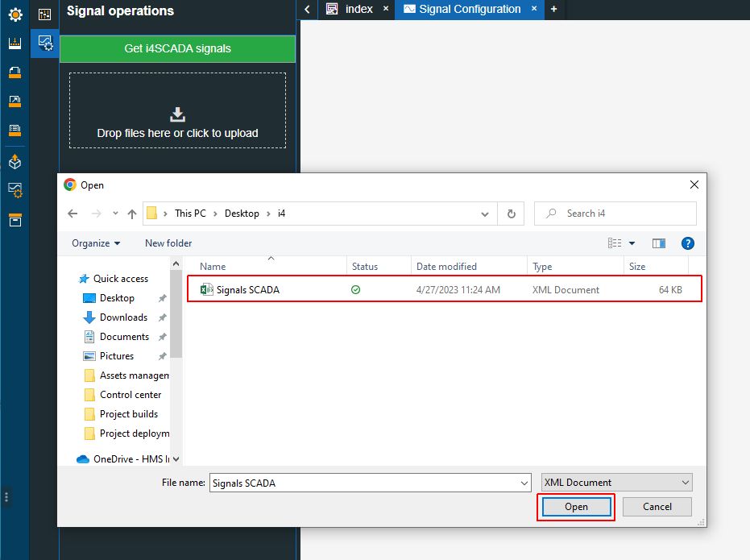Expand the File name dropdown arrow
Viewport: 750px width, 560px height.
coord(524,483)
